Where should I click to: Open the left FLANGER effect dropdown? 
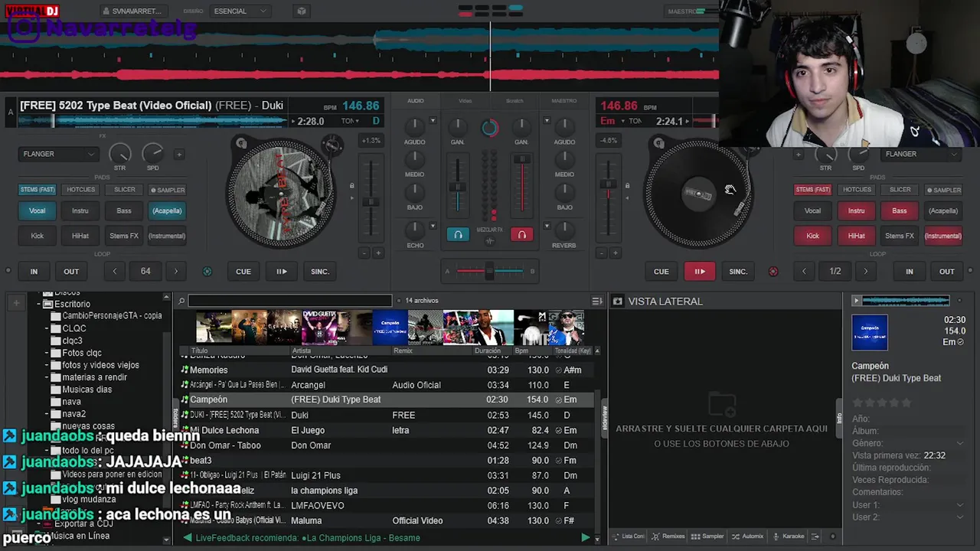coord(59,154)
